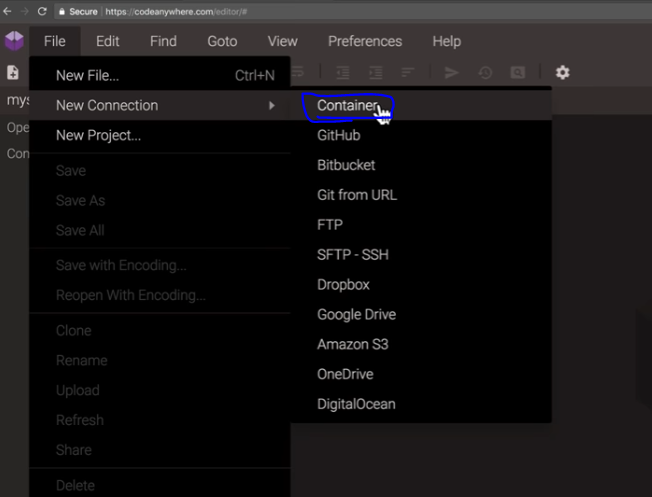Screen dimensions: 652x497
Task: Click the outdent toolbar icon
Action: click(343, 73)
